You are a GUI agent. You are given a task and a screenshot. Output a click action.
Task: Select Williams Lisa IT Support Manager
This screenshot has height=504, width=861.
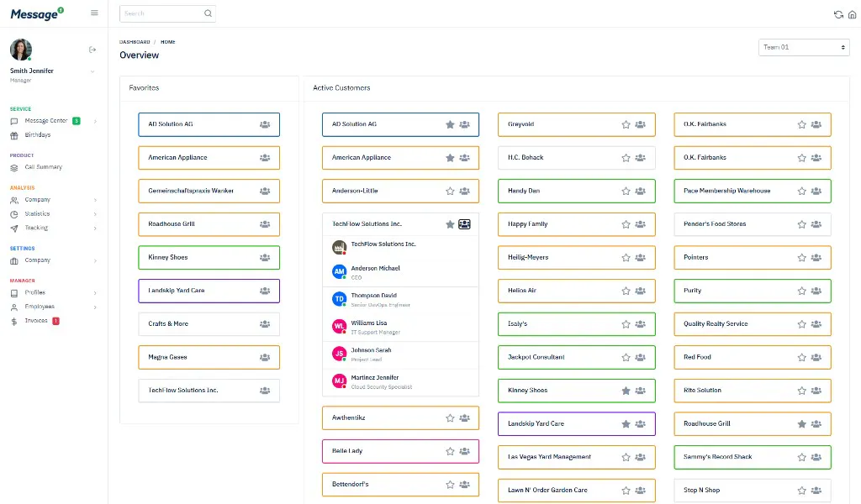(400, 327)
